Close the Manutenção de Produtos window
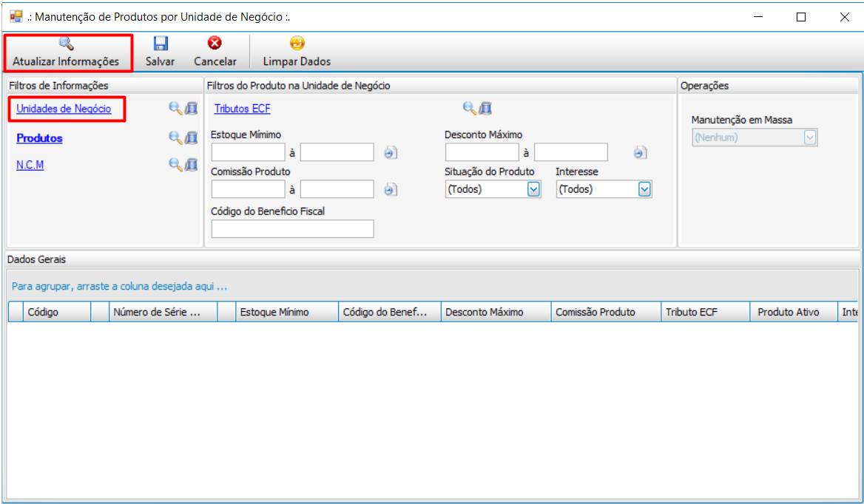864x504 pixels. pos(844,17)
